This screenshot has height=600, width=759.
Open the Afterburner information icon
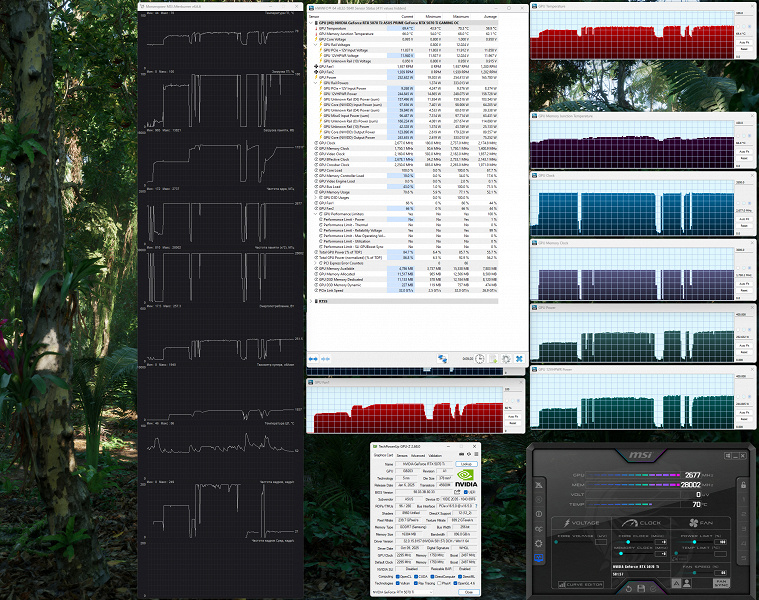[539, 514]
